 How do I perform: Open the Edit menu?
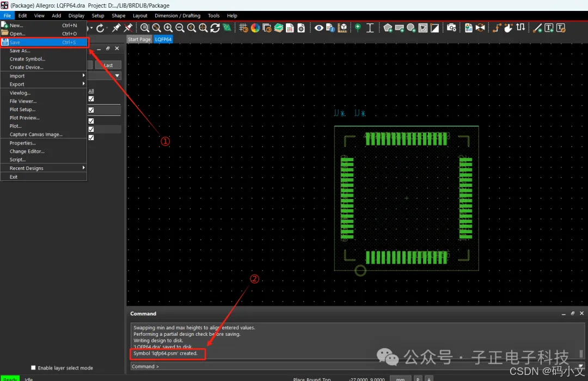click(22, 15)
